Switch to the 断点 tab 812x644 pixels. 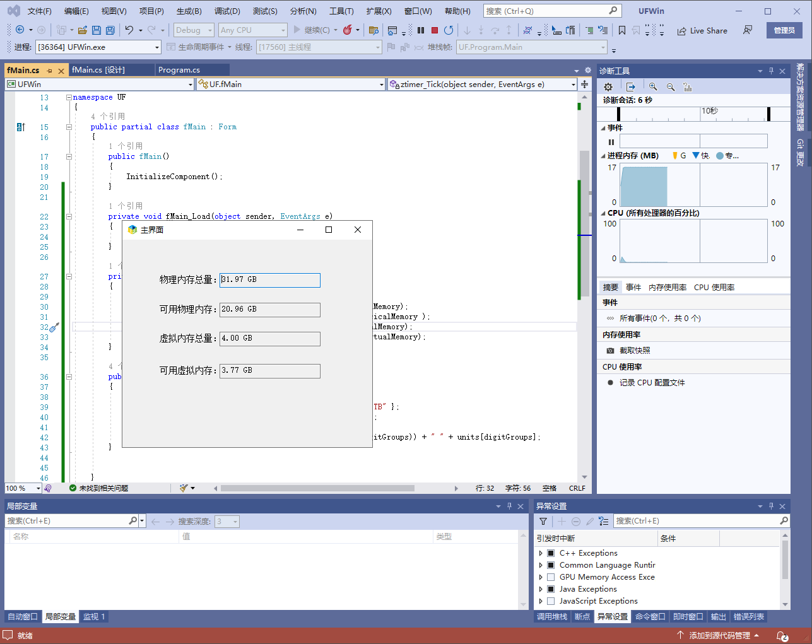pyautogui.click(x=582, y=617)
